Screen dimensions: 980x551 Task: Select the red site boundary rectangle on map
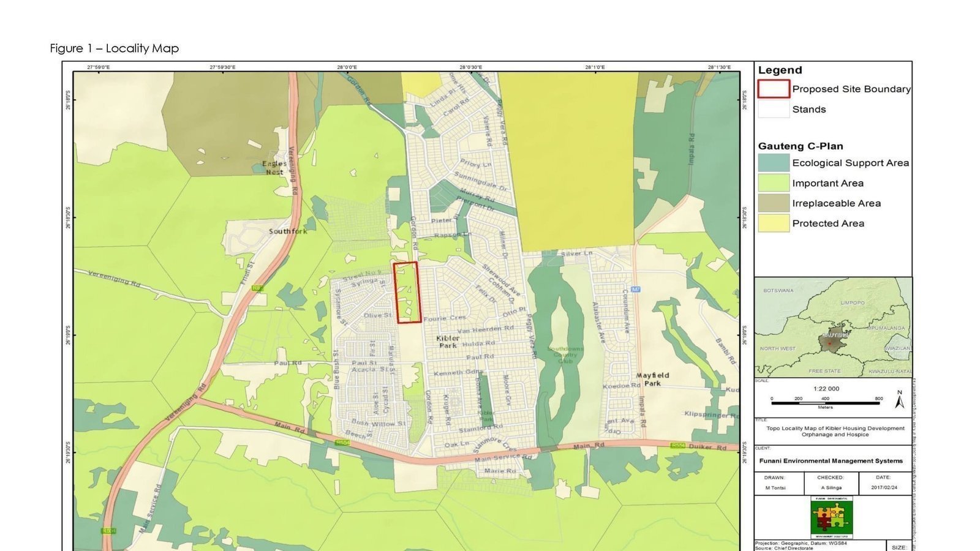click(x=407, y=292)
